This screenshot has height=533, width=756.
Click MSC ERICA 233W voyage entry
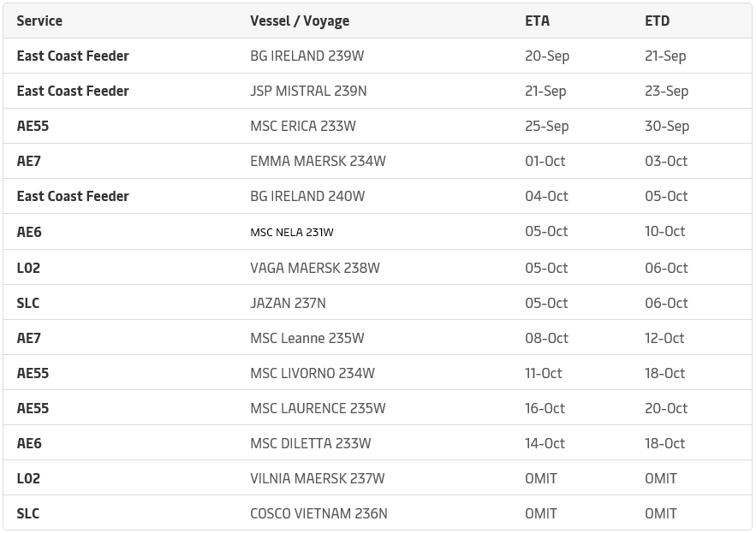pyautogui.click(x=303, y=127)
